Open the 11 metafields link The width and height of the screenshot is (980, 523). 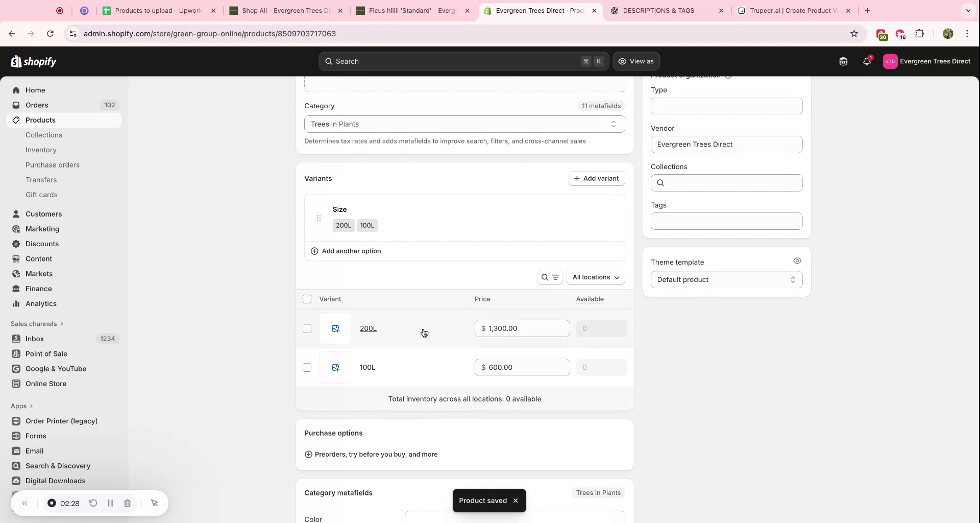(x=601, y=106)
